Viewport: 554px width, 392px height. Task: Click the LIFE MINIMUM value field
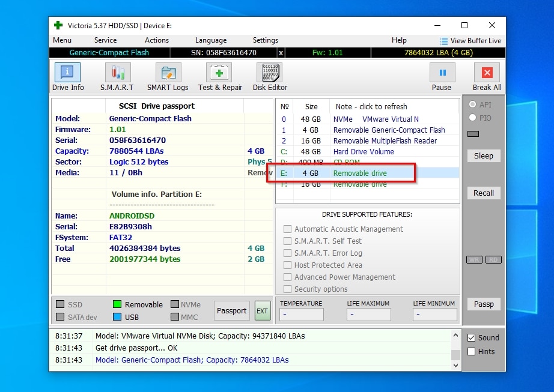click(x=434, y=315)
